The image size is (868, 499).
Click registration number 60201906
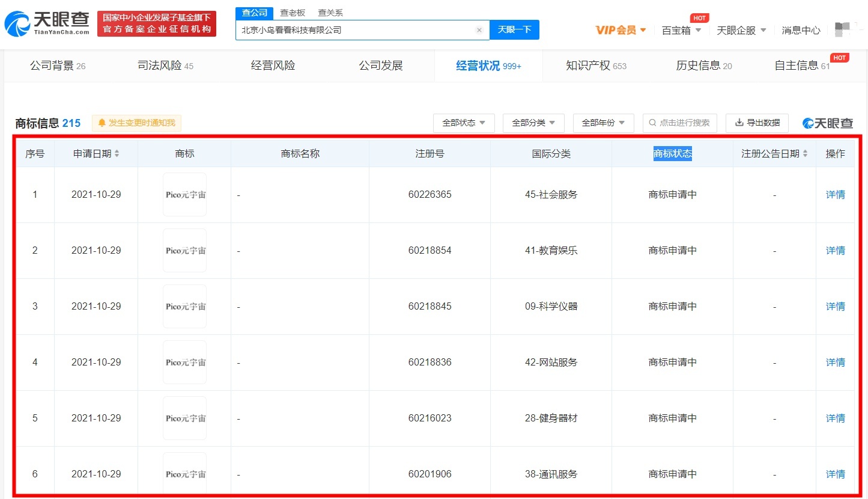429,474
